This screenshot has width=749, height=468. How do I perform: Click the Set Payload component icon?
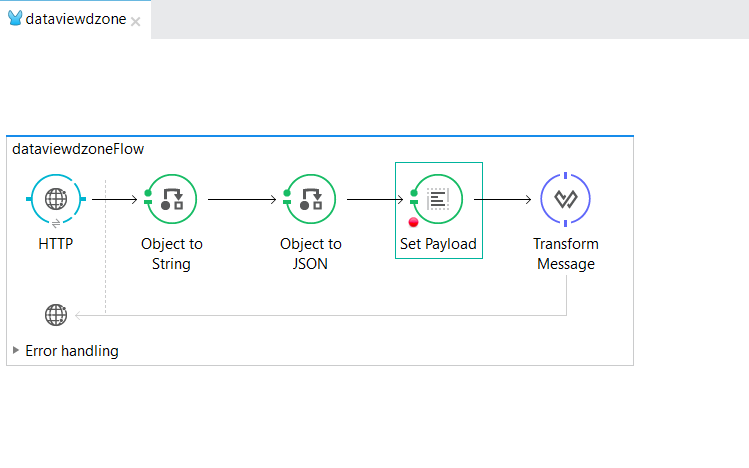[438, 198]
